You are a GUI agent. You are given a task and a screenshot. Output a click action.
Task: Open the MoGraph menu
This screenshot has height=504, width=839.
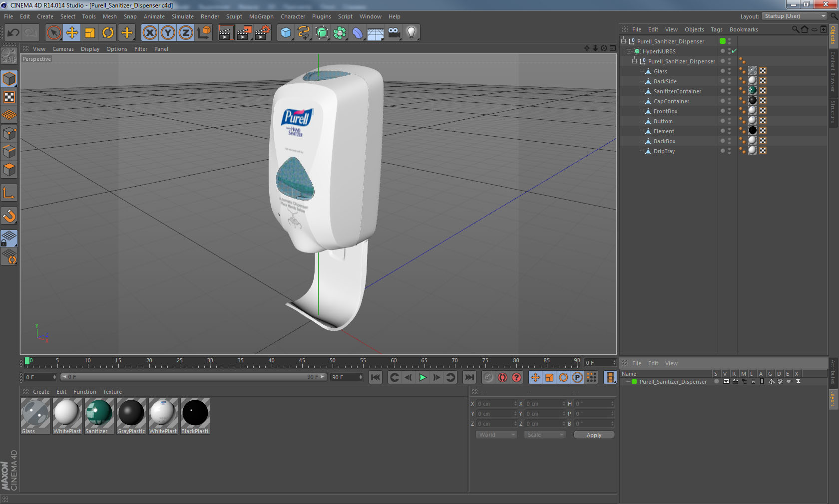click(261, 16)
